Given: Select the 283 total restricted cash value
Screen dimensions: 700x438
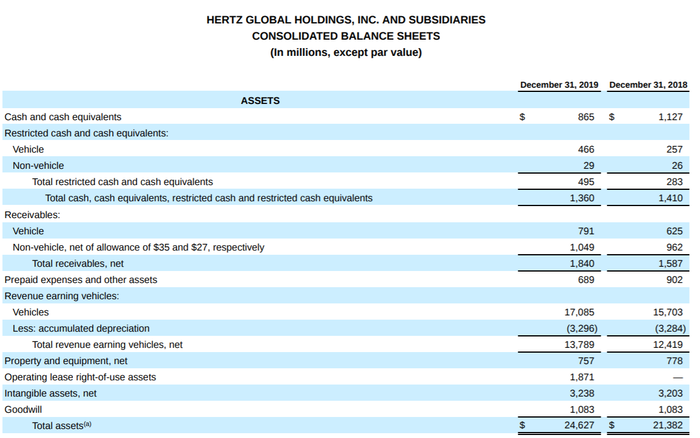Looking at the screenshot, I should click(x=675, y=182).
